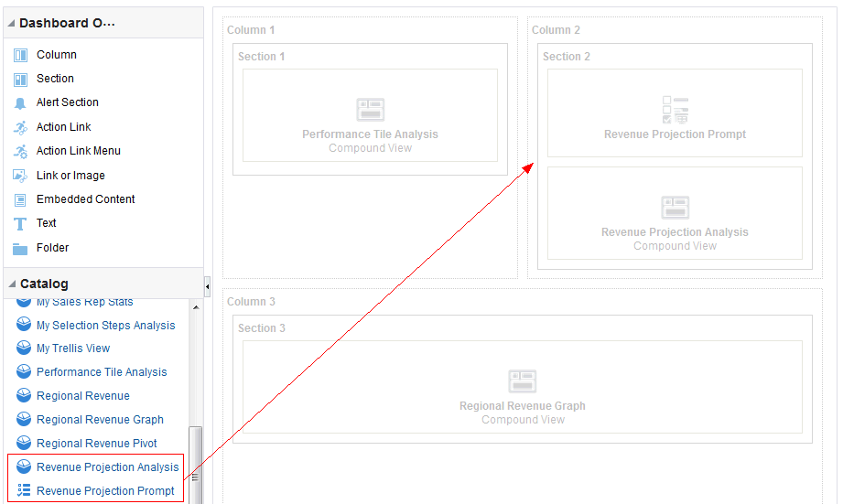Image resolution: width=843 pixels, height=504 pixels.
Task: Click the Text object T icon
Action: click(20, 223)
